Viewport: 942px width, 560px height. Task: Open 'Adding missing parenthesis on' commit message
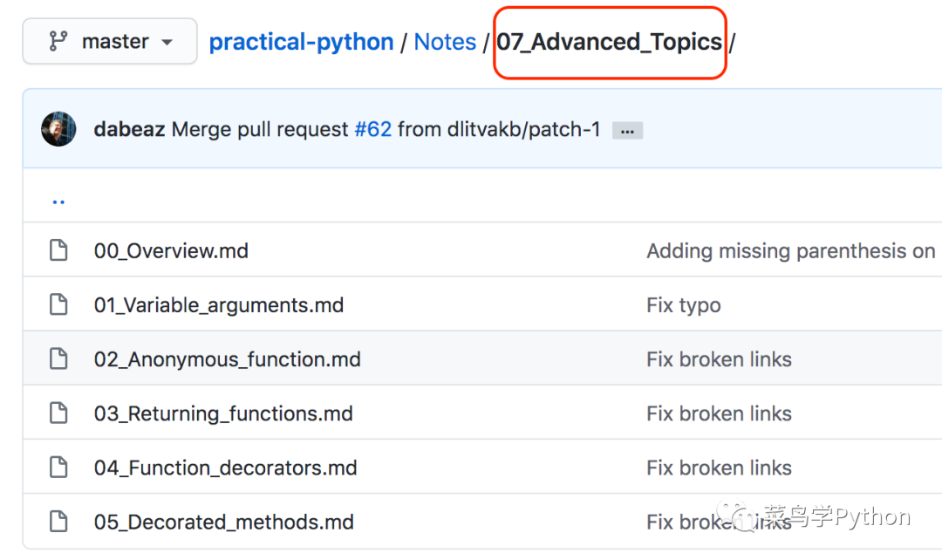click(790, 250)
